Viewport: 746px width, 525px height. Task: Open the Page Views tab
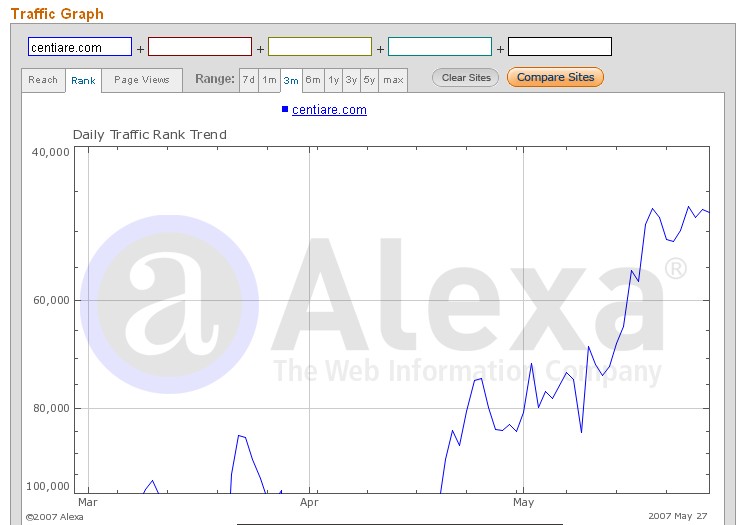click(x=142, y=80)
